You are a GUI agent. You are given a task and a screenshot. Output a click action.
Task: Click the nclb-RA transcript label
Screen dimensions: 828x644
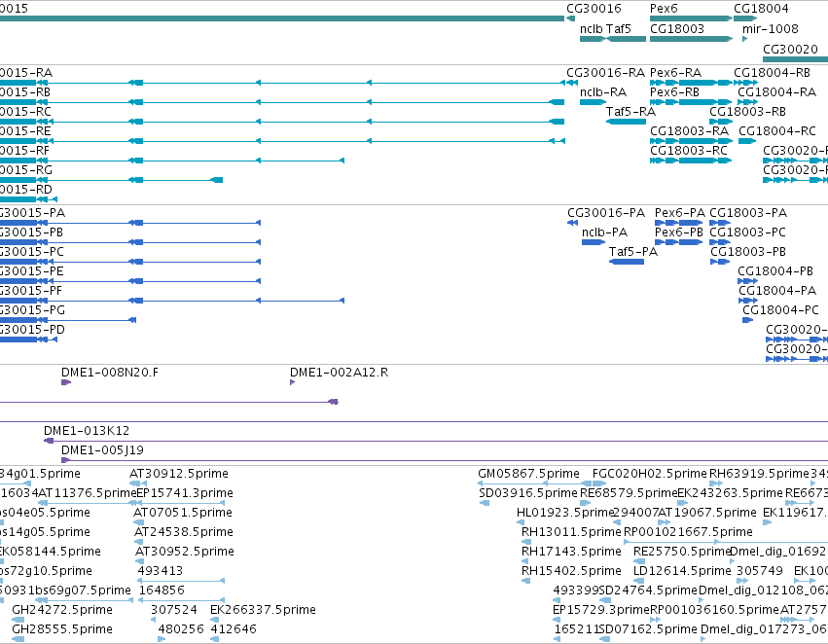(x=603, y=91)
